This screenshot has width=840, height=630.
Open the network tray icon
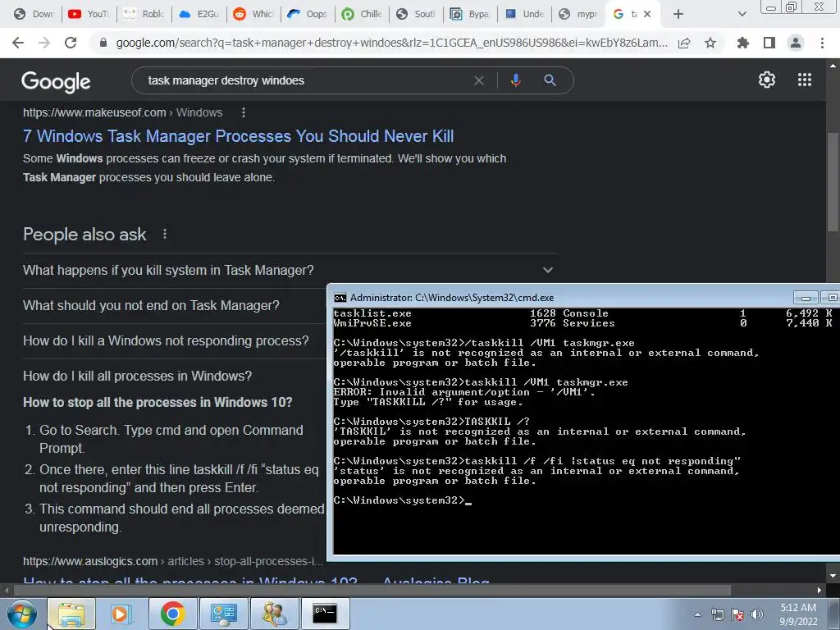[x=717, y=614]
